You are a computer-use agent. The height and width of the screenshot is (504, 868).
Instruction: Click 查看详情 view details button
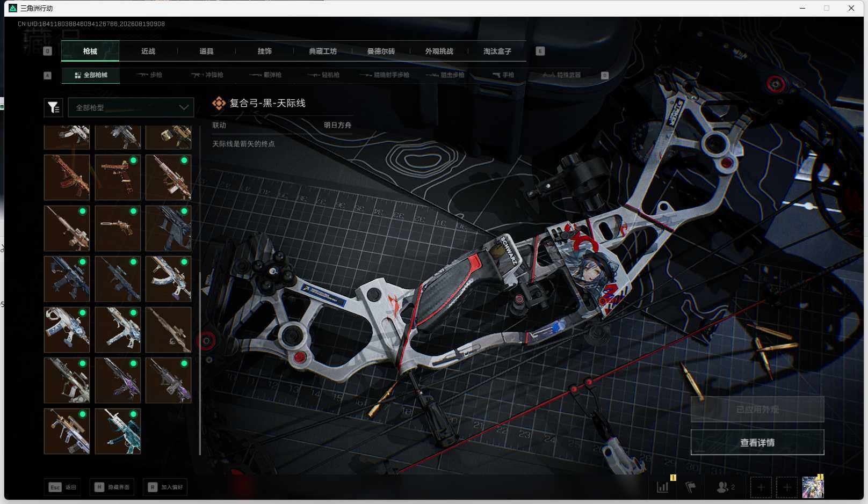757,442
